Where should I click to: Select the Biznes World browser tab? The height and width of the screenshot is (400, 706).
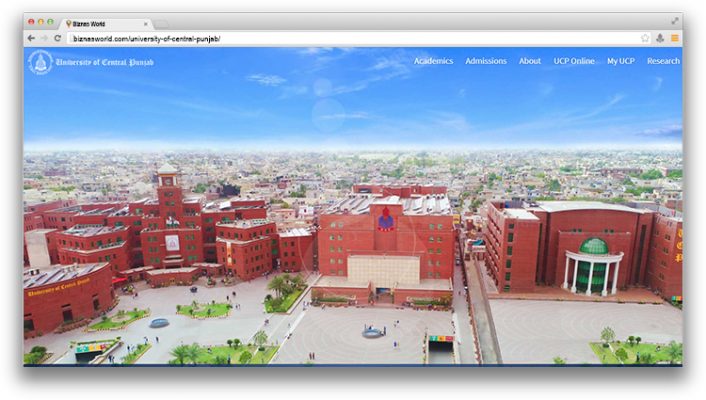[x=106, y=24]
